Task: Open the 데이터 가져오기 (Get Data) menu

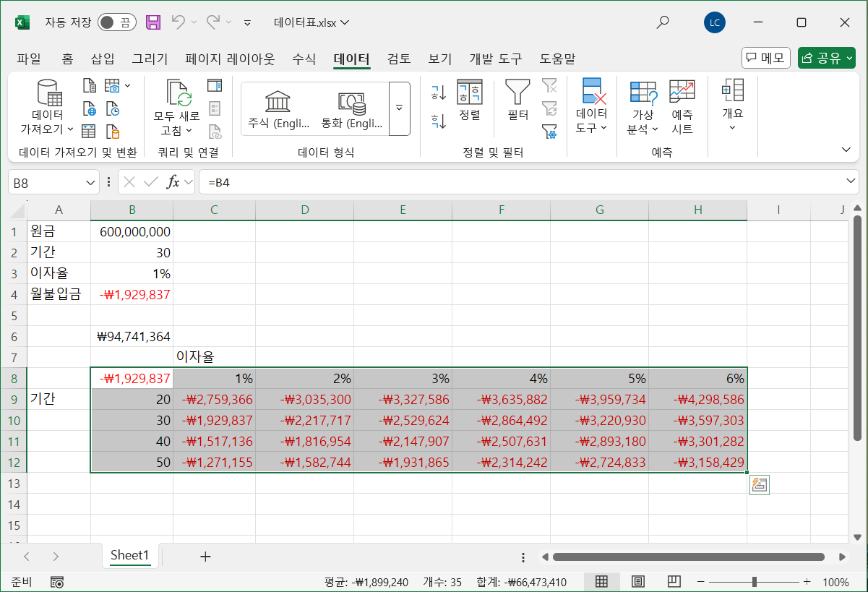Action: point(47,108)
